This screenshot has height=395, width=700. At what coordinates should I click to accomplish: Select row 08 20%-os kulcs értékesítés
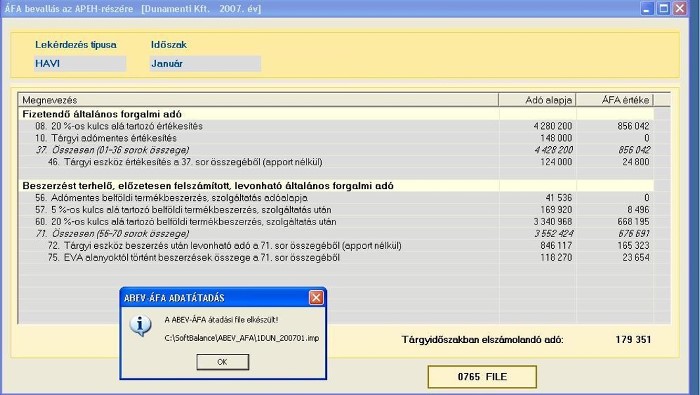pos(336,126)
